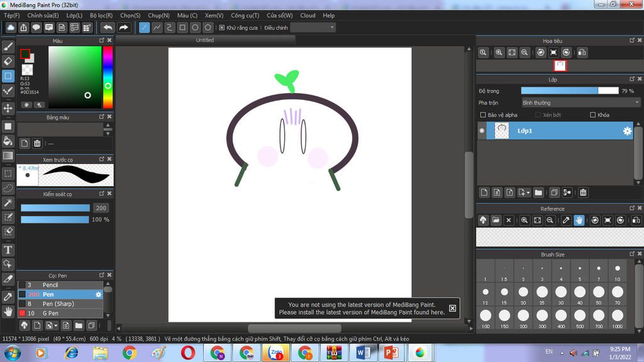Click the rainbow hue slider bar
The image size is (644, 362).
108,77
